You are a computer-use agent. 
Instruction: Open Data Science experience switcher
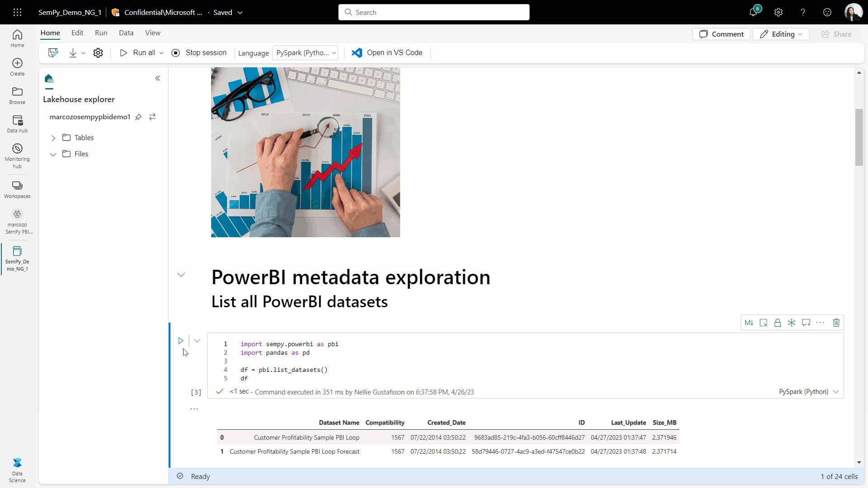coord(17,470)
